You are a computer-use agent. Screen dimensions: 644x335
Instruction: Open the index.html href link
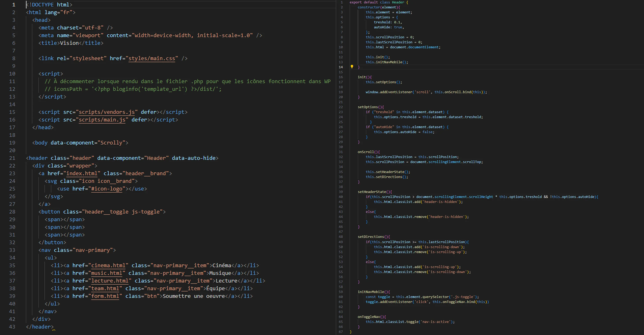pos(82,173)
